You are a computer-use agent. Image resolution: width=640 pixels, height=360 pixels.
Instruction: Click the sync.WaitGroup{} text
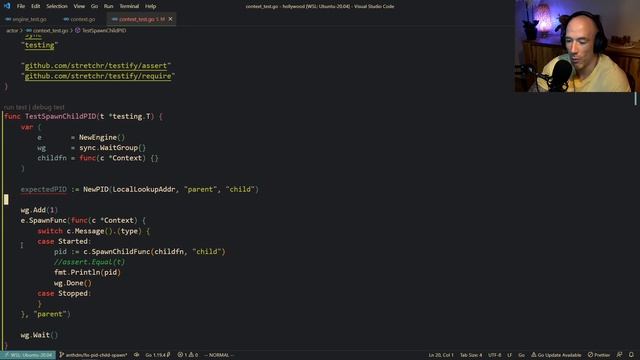(x=112, y=148)
